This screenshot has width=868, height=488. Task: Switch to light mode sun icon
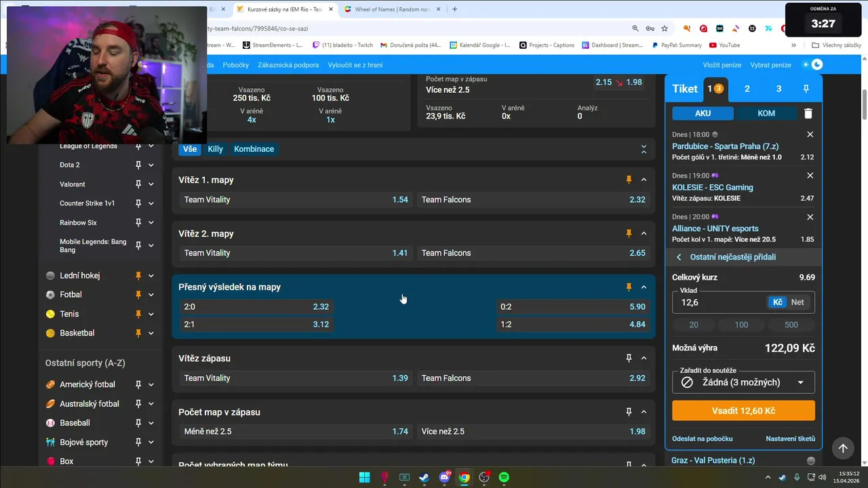(x=806, y=65)
